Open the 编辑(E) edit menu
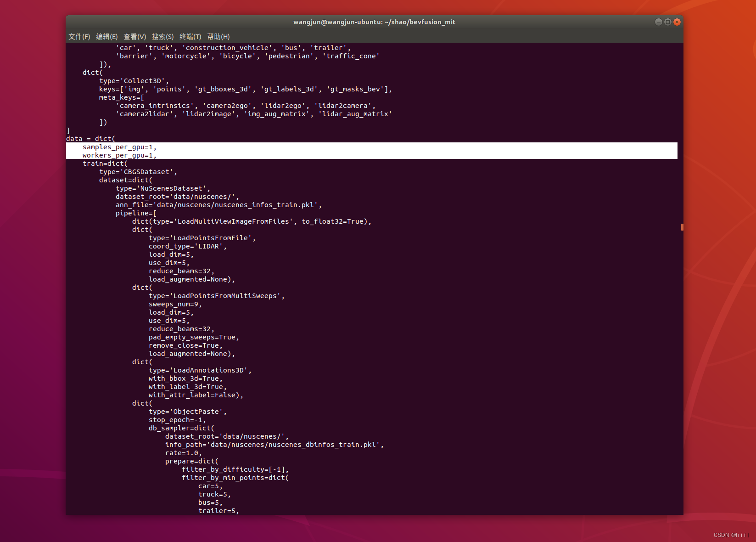Screen dimensions: 756x542 pyautogui.click(x=107, y=37)
